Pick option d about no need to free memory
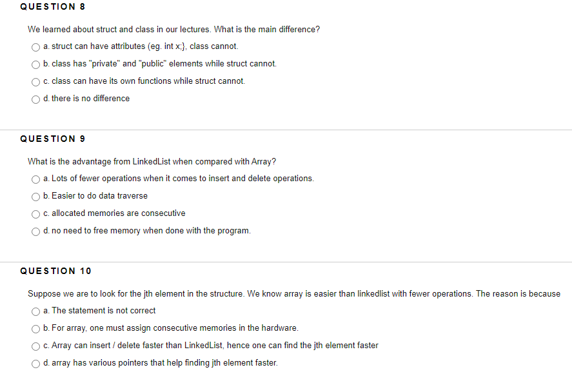 pyautogui.click(x=35, y=231)
